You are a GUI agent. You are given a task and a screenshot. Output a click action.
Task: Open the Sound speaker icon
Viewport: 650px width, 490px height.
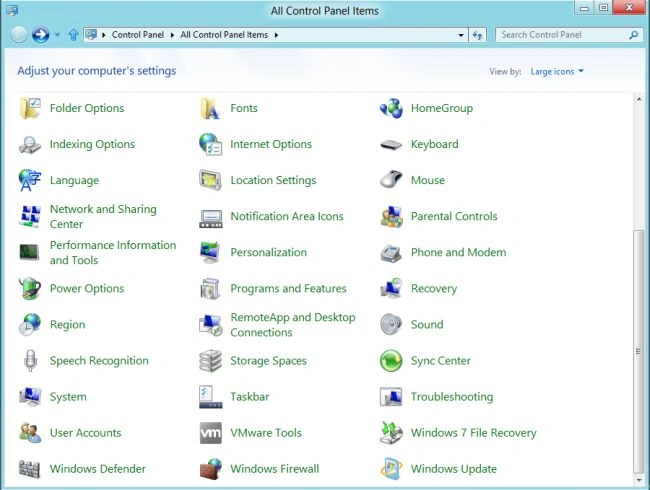(391, 324)
